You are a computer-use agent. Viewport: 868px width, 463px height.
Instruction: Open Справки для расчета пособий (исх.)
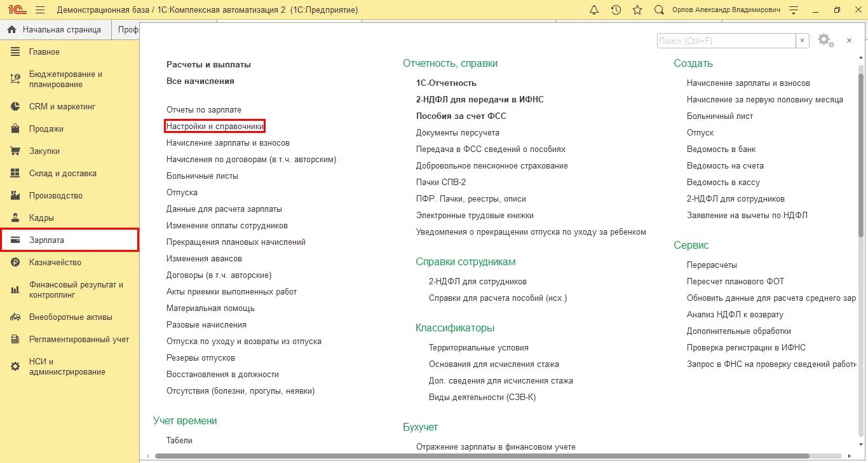[x=498, y=298]
